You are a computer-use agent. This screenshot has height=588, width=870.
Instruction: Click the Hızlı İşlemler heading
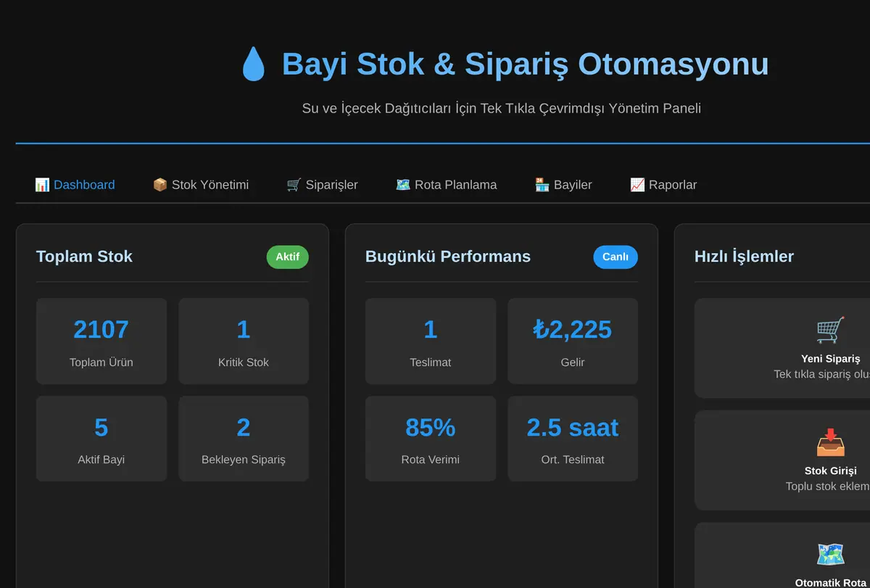point(744,256)
